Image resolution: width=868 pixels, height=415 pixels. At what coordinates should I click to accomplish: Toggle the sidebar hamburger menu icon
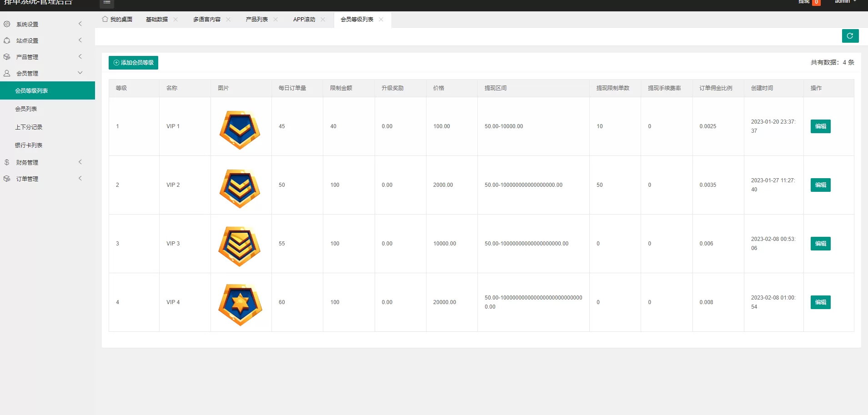click(x=107, y=3)
